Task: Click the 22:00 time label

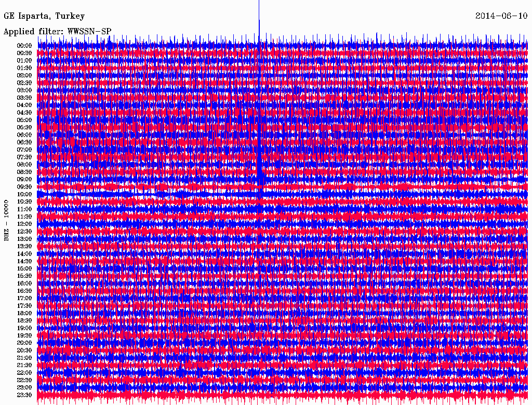Action: 24,373
